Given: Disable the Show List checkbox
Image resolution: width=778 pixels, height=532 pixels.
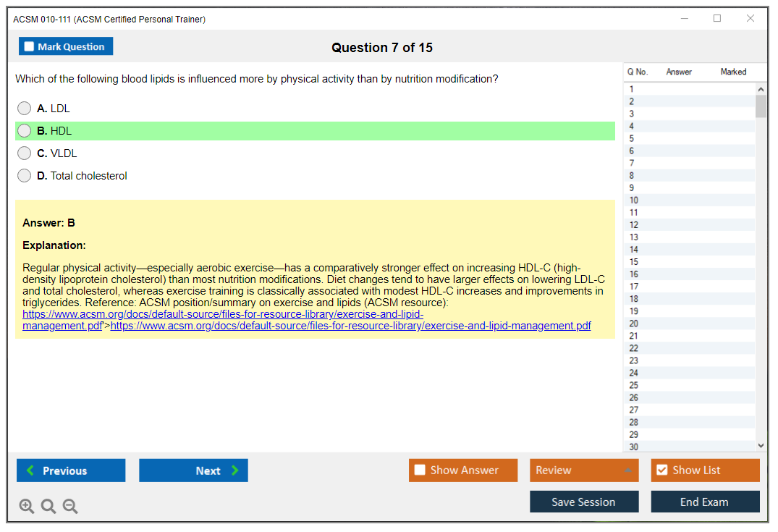Looking at the screenshot, I should (x=662, y=470).
